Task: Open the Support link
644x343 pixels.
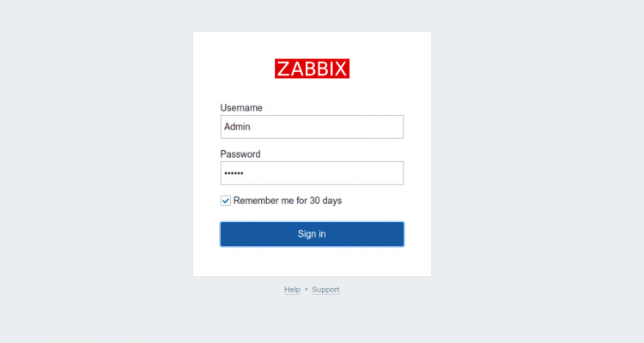Action: coord(325,290)
